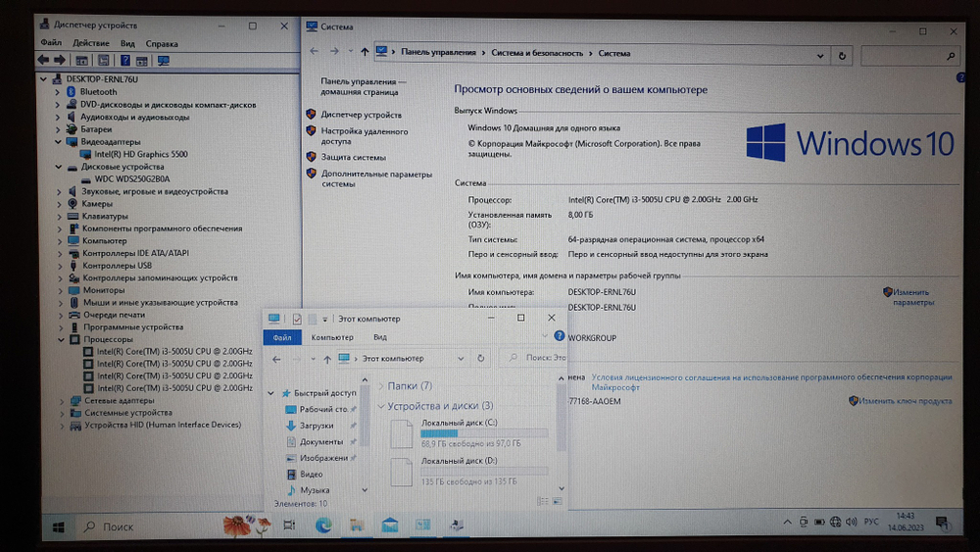Click Изменить параметры link
Image resolution: width=980 pixels, height=552 pixels.
(911, 297)
